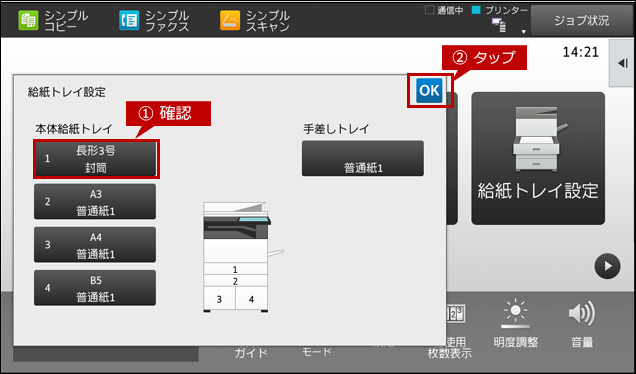This screenshot has height=374, width=636.
Task: Click the 給紙トレイ設定 dialog title
Action: [67, 92]
